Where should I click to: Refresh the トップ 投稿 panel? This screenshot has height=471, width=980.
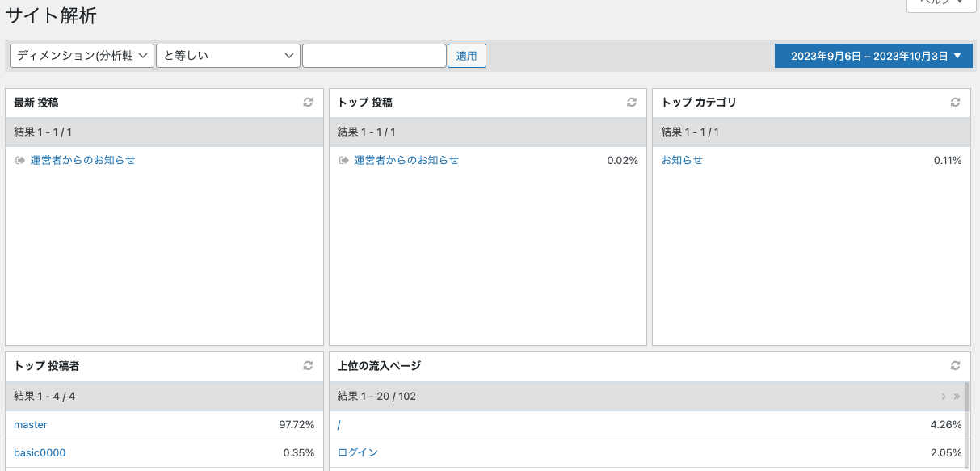[632, 103]
